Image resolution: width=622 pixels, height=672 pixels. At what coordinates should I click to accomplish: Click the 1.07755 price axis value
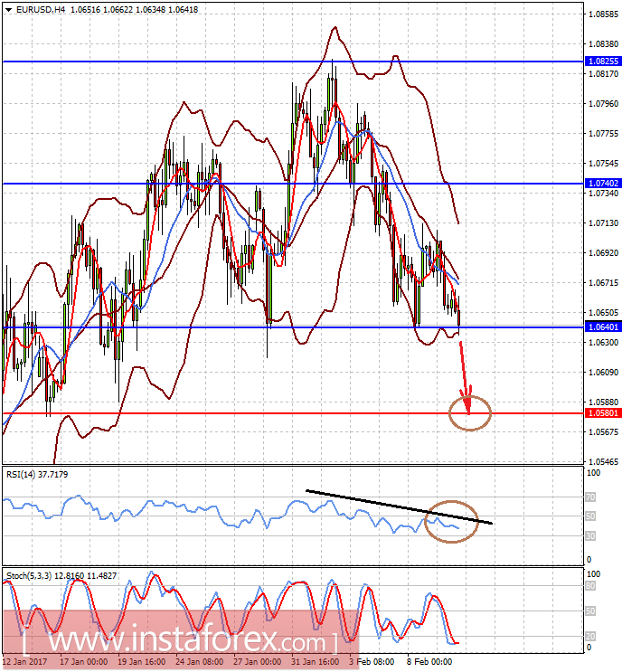click(604, 134)
